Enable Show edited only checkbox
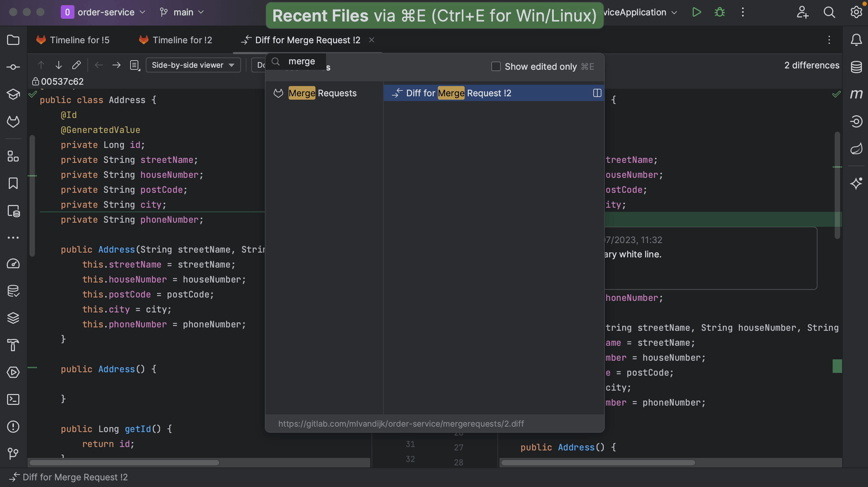Viewport: 868px width, 487px height. point(496,66)
